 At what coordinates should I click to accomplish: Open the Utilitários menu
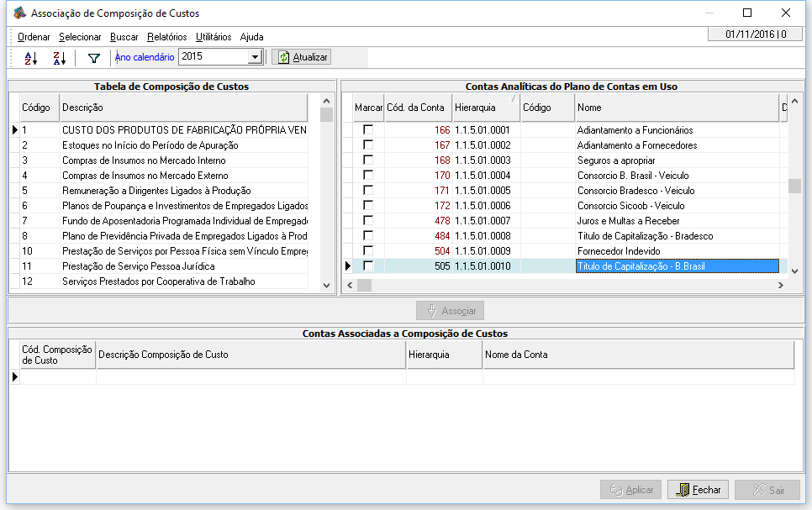click(x=214, y=37)
